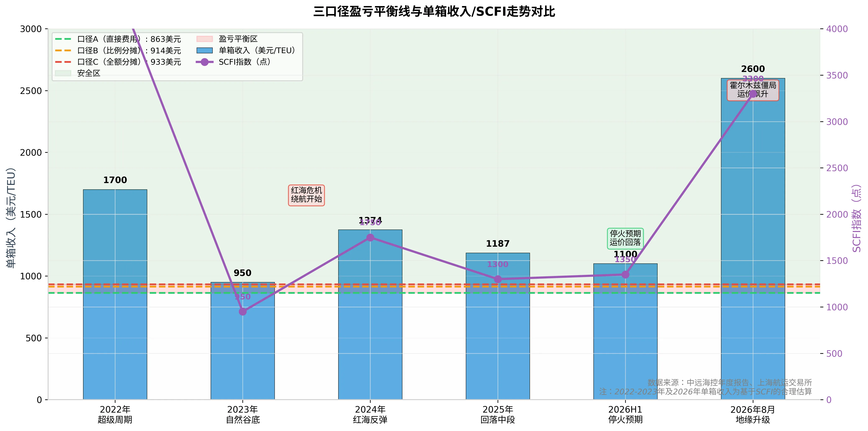This screenshot has height=431, width=868.
Task: Click the 霍尔木兹僵局 运价飙升 annotation box
Action: click(x=753, y=90)
